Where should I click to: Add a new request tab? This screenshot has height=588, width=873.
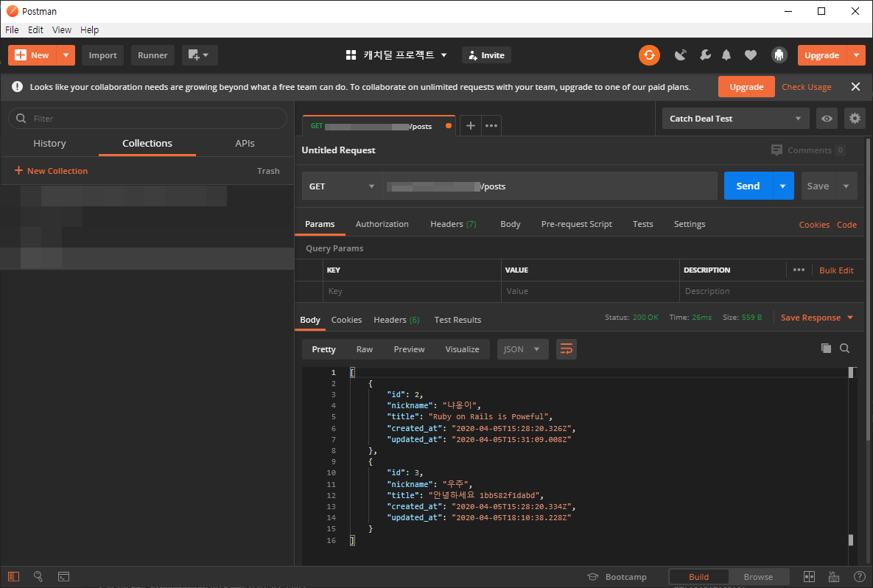471,126
